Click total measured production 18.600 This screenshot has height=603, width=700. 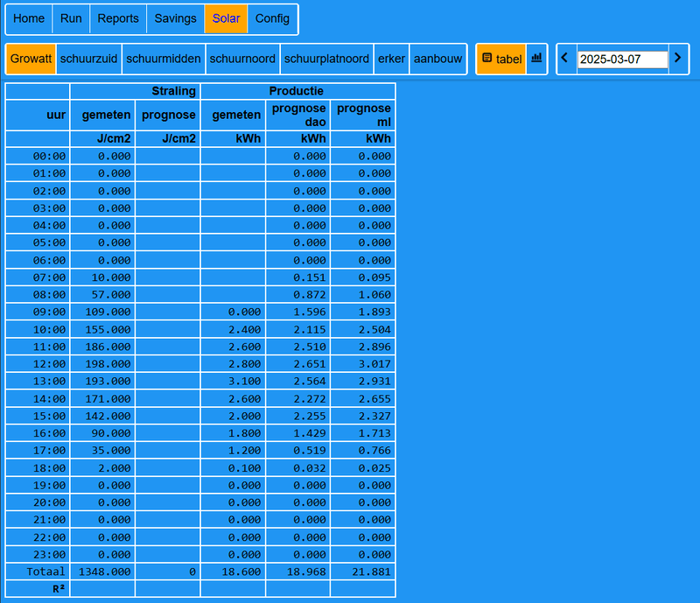[x=233, y=571]
